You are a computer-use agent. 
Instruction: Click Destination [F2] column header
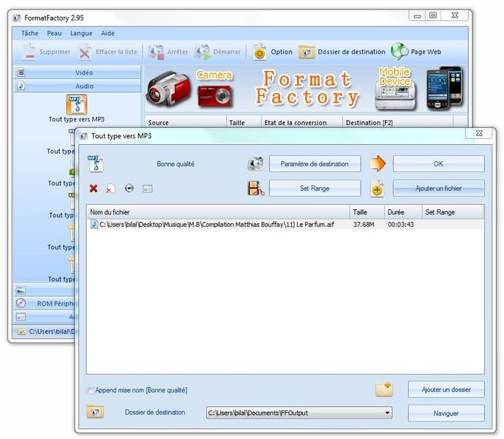[x=398, y=122]
